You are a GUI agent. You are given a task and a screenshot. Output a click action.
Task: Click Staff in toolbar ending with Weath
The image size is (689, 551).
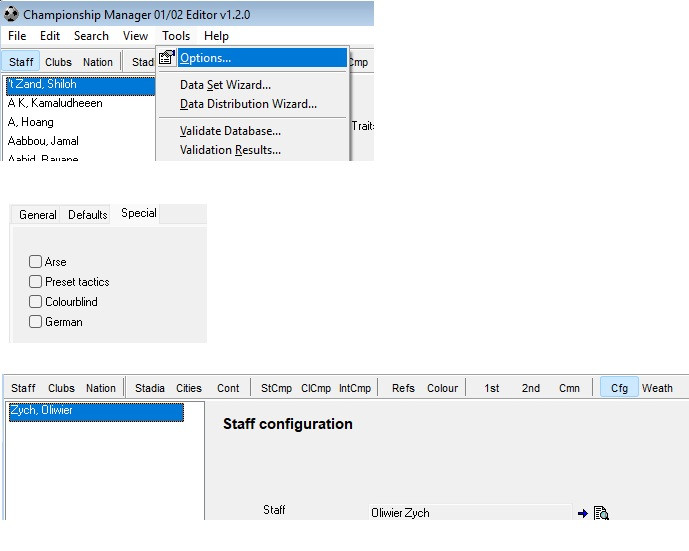click(x=23, y=388)
